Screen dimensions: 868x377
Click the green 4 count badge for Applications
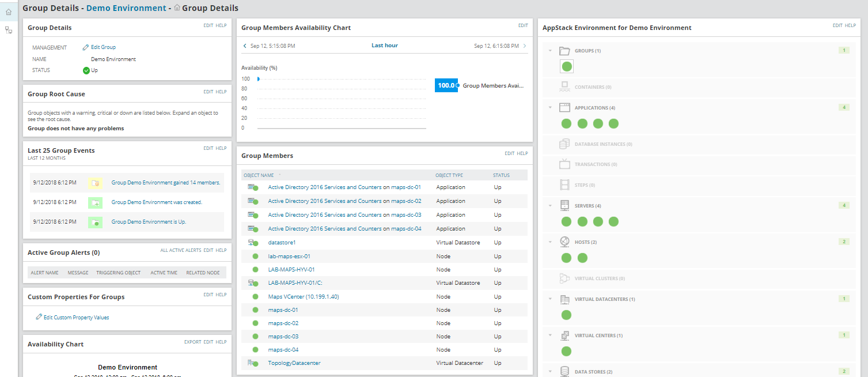point(844,108)
